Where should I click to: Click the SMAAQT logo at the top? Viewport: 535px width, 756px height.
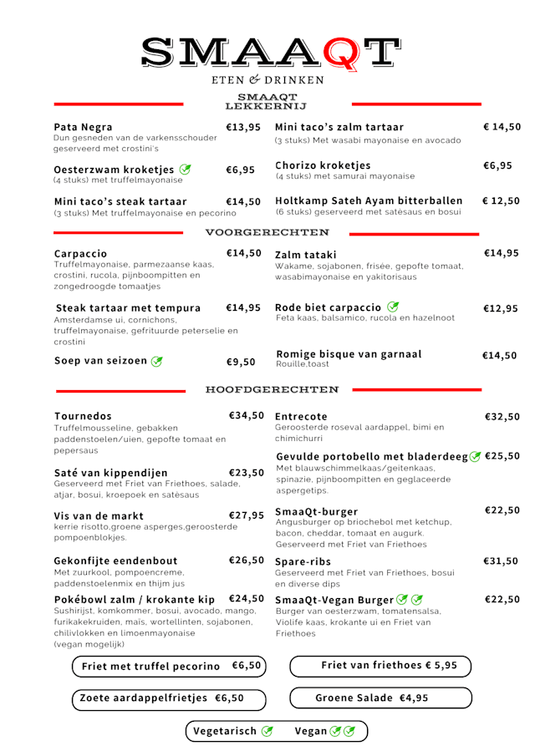coord(267,52)
